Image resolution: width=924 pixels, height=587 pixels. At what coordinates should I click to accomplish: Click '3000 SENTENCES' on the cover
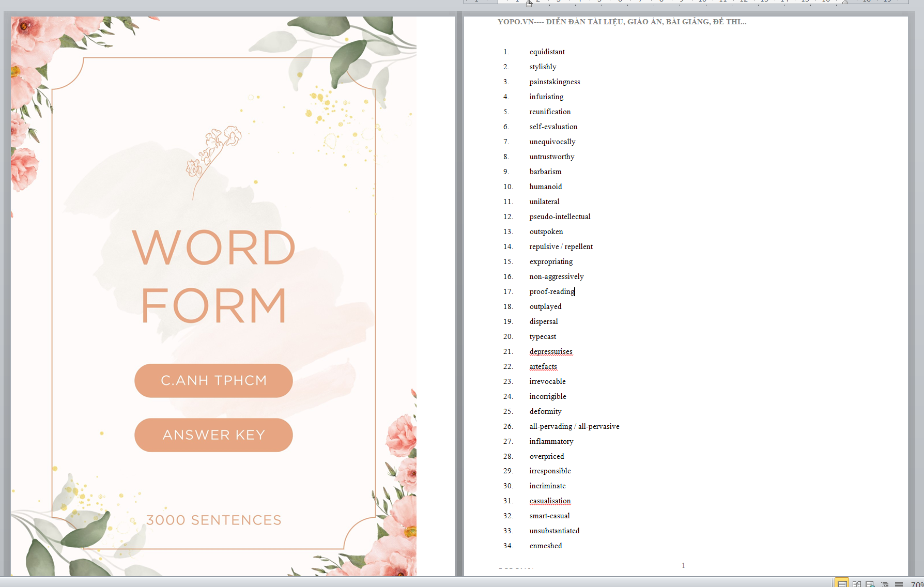click(213, 520)
